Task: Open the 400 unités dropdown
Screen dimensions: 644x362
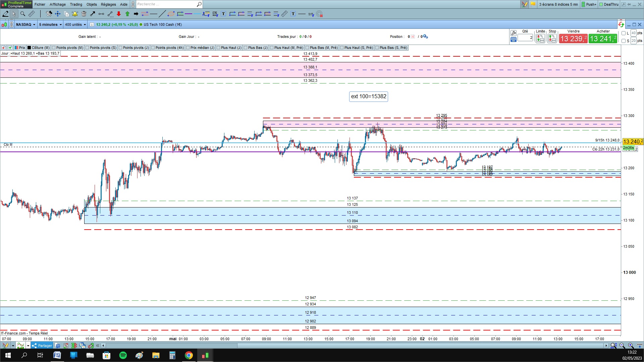Action: pyautogui.click(x=75, y=24)
